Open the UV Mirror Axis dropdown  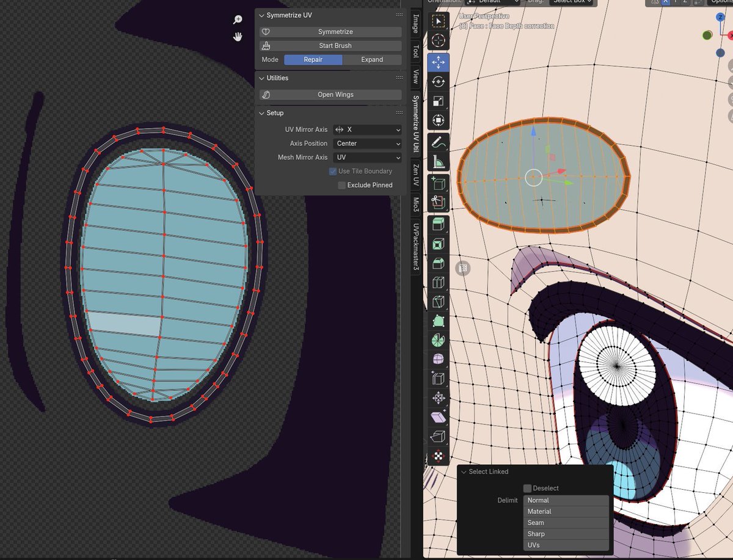(367, 129)
